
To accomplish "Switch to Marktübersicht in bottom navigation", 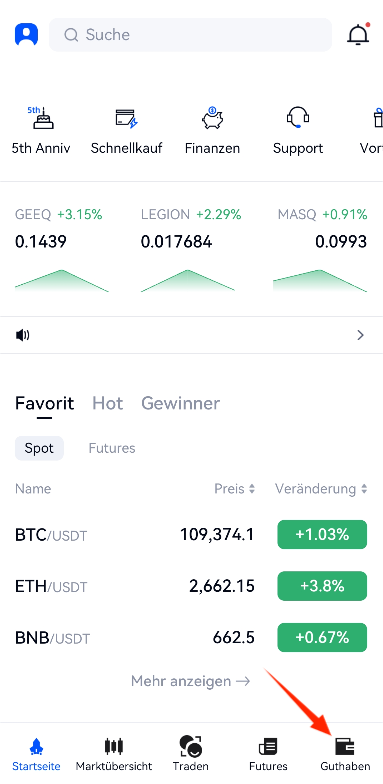I will 114,754.
